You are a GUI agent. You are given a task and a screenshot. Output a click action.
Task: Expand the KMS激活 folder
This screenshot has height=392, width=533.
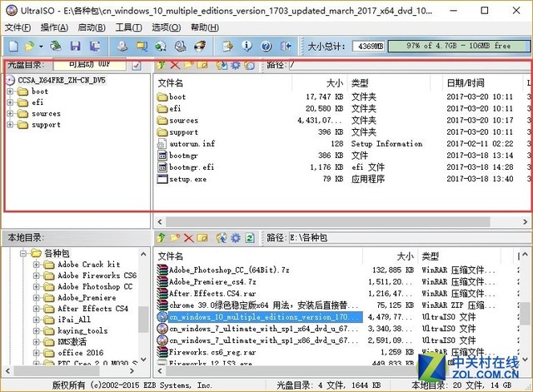tap(36, 342)
